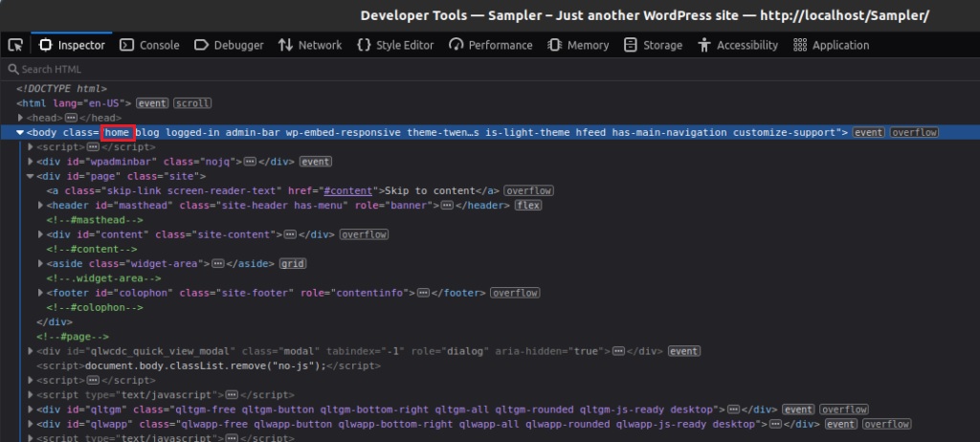Click ellipsis inside masthead header
Image resolution: width=980 pixels, height=442 pixels.
pos(447,205)
